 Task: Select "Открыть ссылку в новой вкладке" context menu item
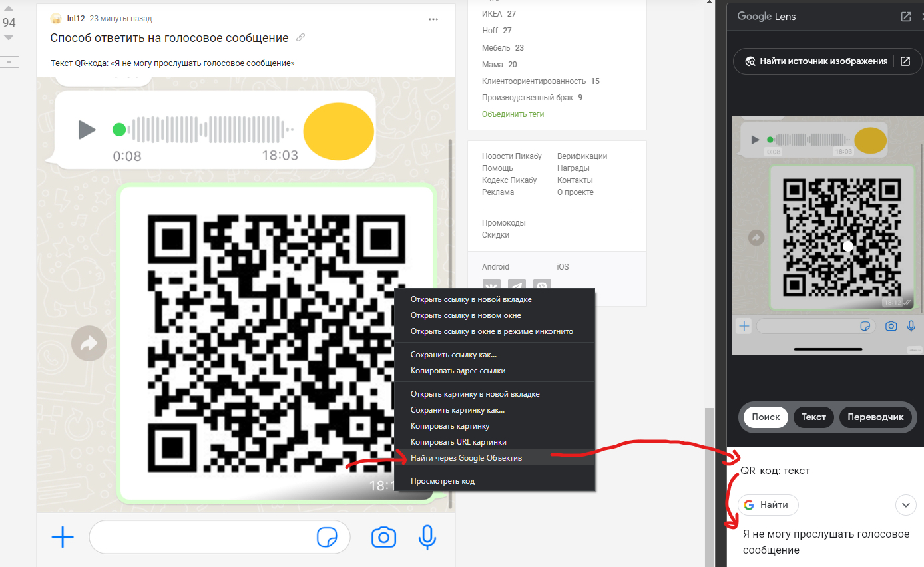click(x=494, y=299)
